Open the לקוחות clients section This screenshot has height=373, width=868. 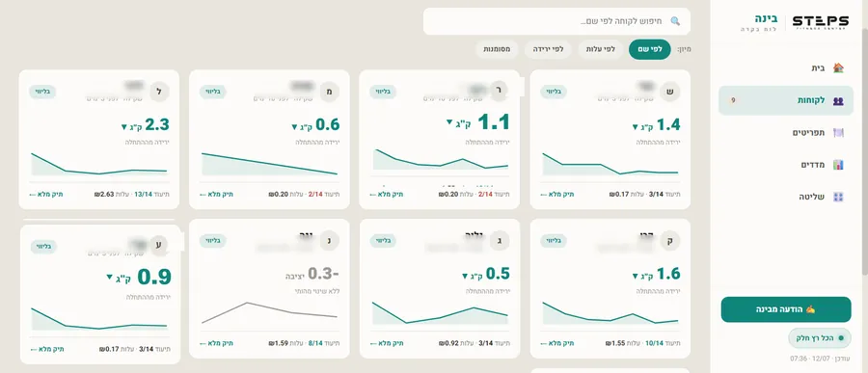786,100
